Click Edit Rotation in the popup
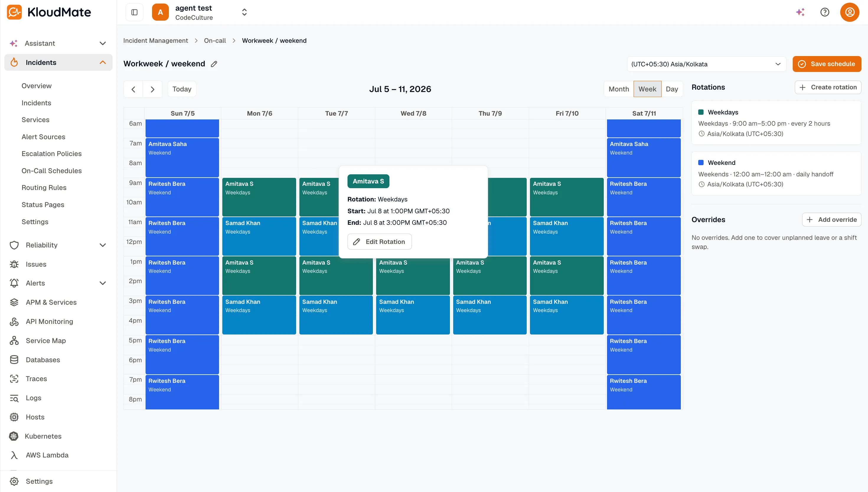 click(x=379, y=242)
